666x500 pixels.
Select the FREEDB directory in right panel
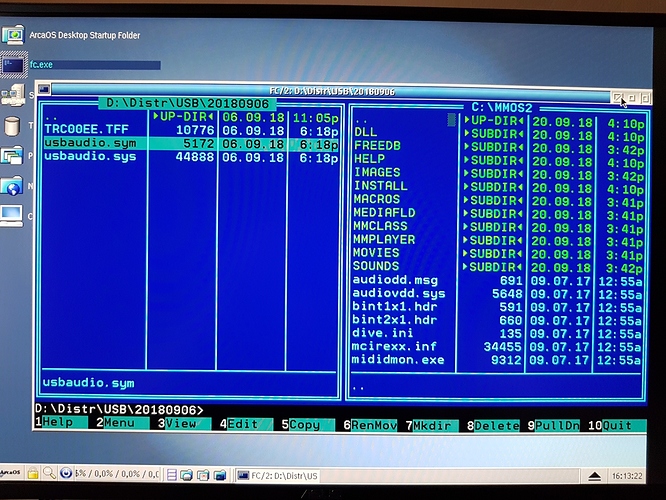(377, 146)
